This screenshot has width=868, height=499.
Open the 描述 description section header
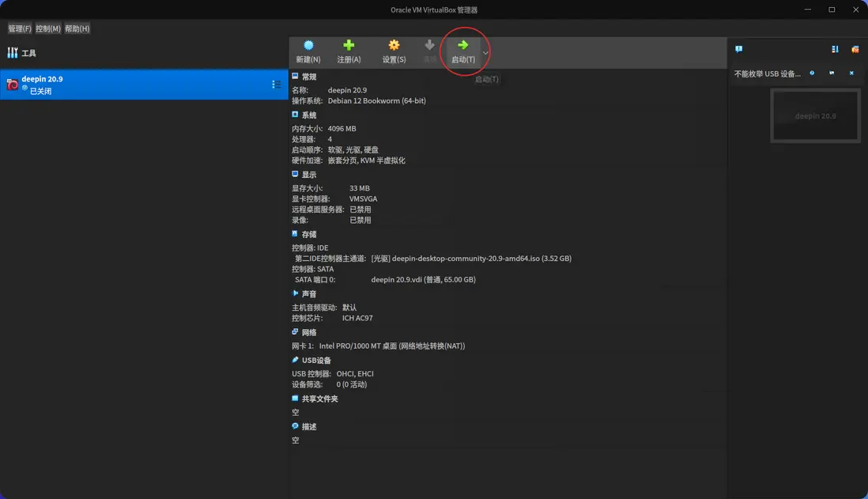click(309, 426)
